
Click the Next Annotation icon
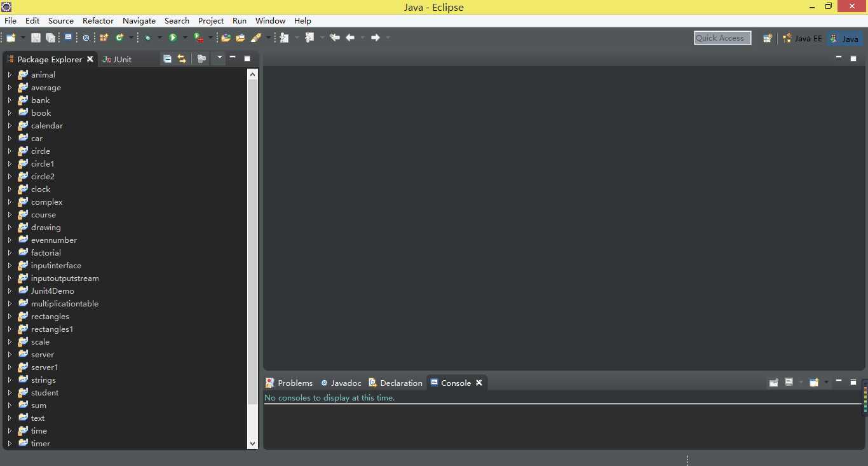tap(284, 38)
